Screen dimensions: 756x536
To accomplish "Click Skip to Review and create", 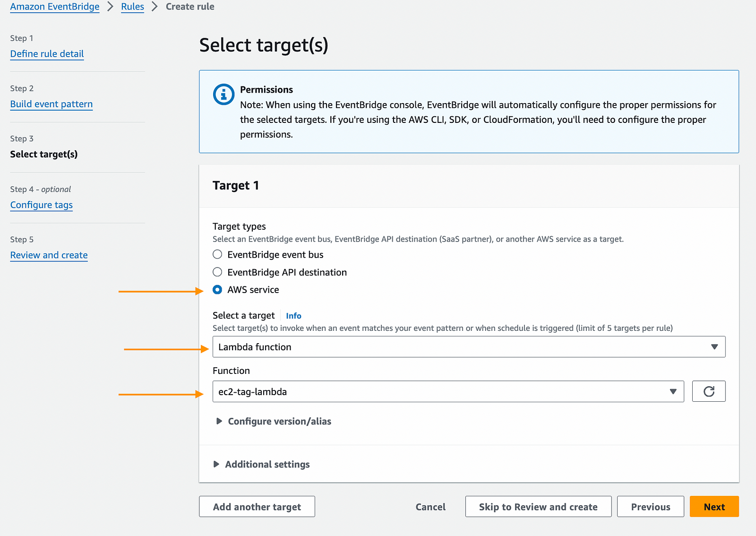I will [538, 506].
